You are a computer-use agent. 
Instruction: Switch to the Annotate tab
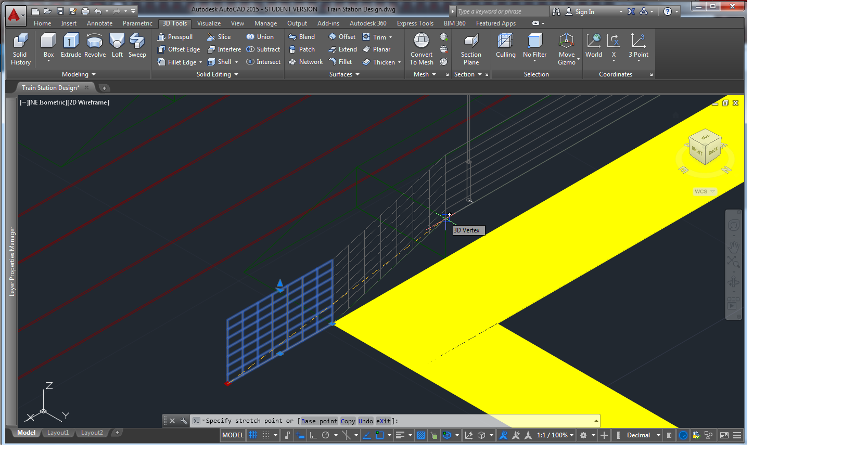pos(99,23)
